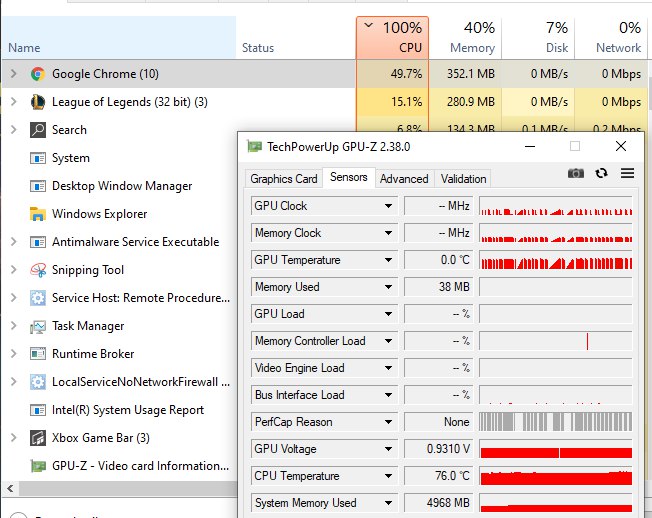
Task: Open the CPU Temperature sensor dropdown
Action: click(388, 476)
